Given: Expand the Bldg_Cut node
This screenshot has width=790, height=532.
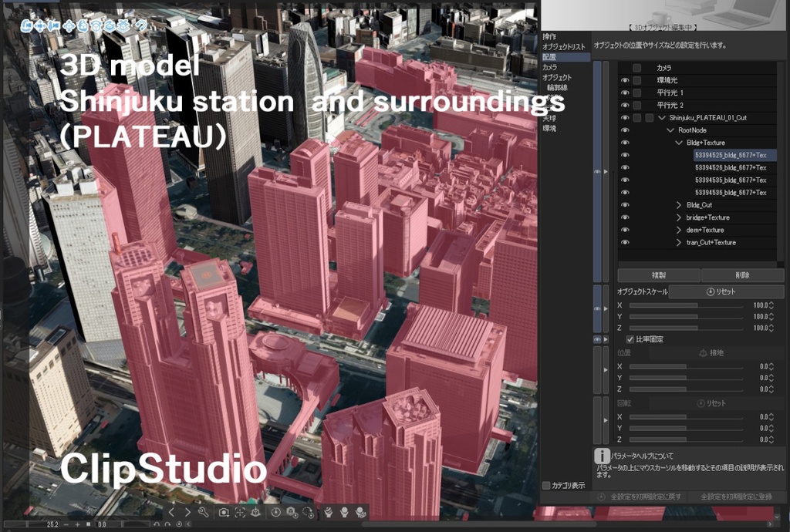Looking at the screenshot, I should (679, 205).
